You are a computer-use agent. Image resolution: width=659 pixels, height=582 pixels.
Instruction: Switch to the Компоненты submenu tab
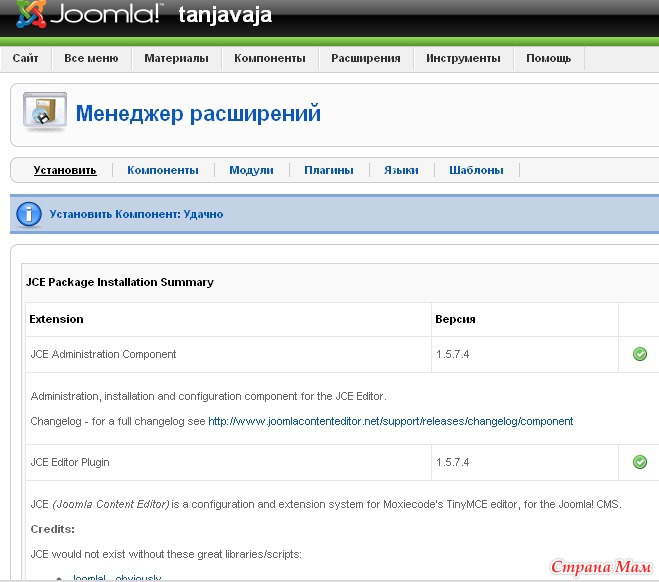pyautogui.click(x=163, y=170)
